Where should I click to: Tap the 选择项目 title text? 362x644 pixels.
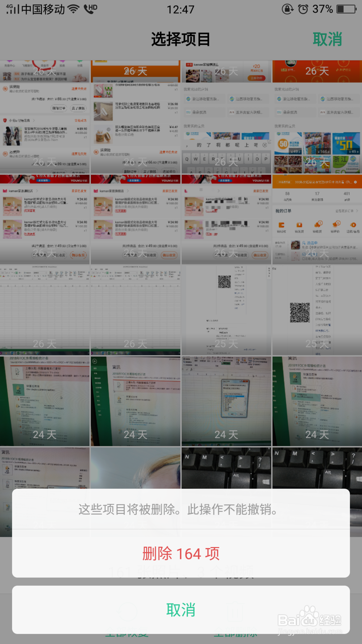tap(181, 39)
